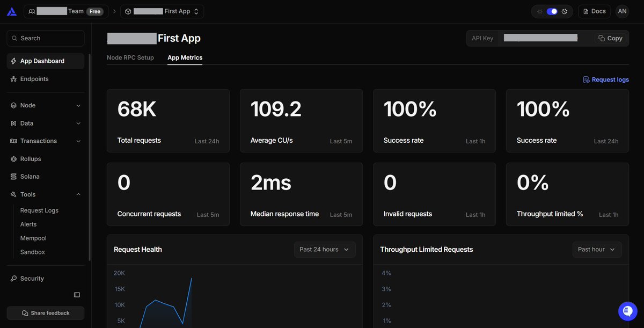644x328 pixels.
Task: Click the Docs document icon
Action: click(586, 11)
